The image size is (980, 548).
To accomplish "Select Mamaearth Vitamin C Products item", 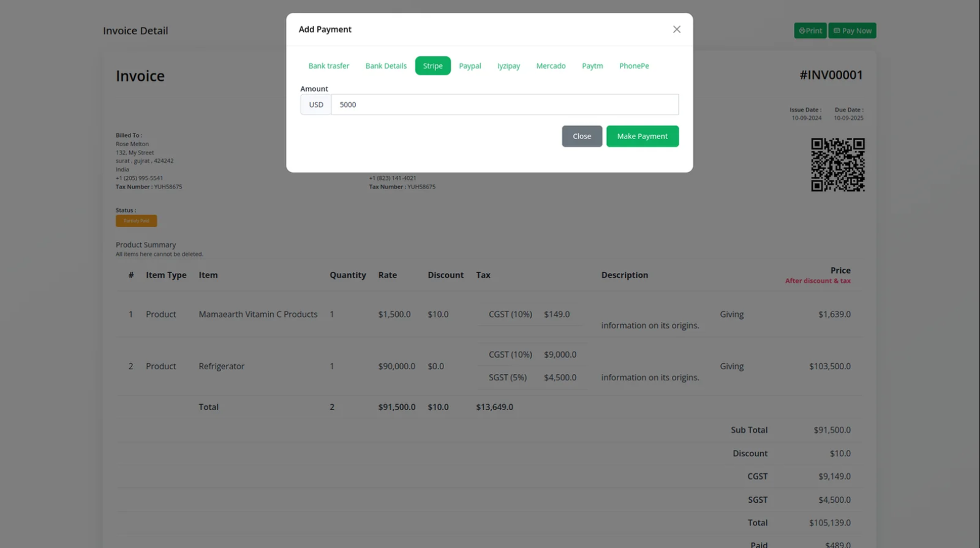I will pos(258,314).
